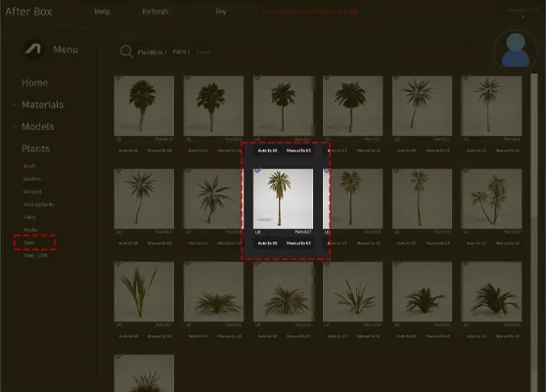Expand the Materials section

42,105
